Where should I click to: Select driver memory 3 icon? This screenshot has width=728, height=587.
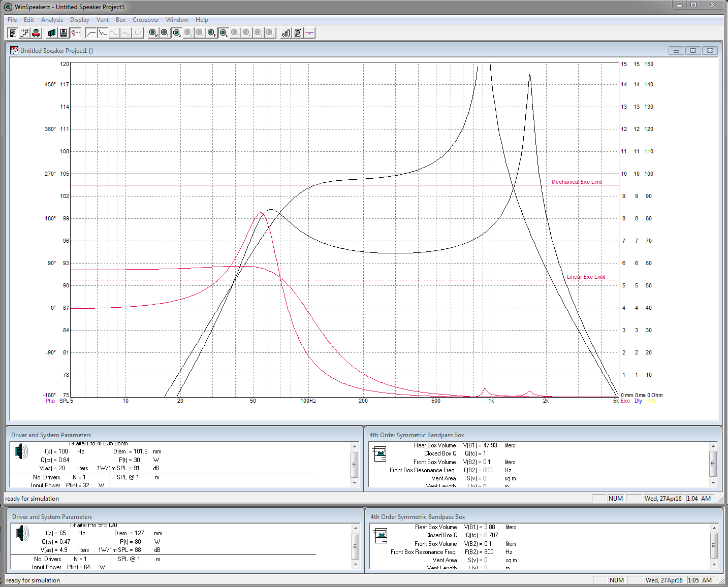(x=188, y=33)
